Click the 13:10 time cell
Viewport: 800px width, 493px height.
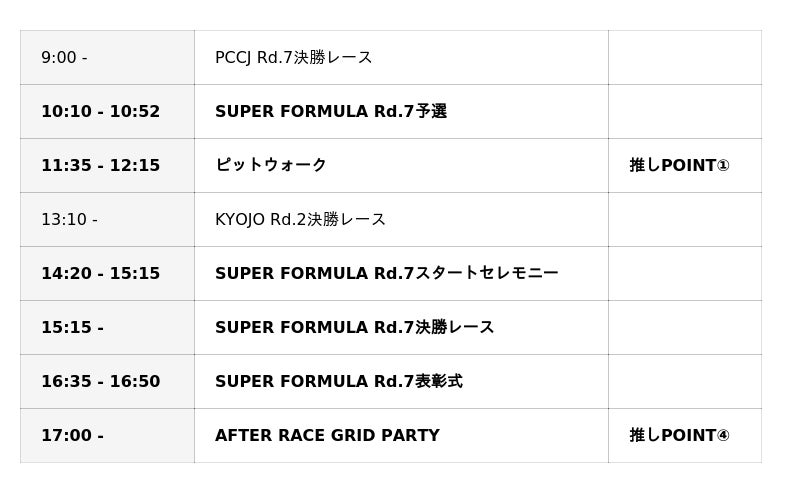point(69,220)
